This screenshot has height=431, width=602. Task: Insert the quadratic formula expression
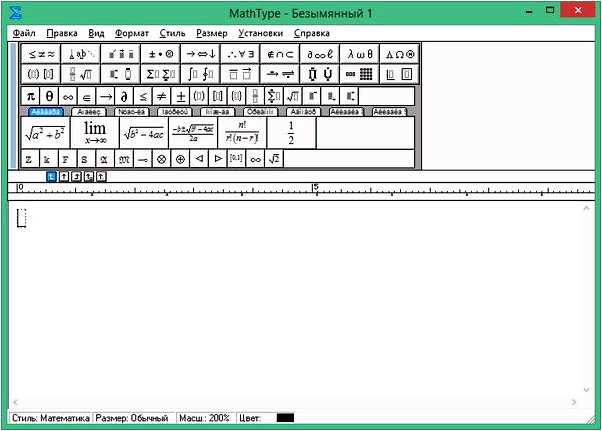(x=193, y=132)
